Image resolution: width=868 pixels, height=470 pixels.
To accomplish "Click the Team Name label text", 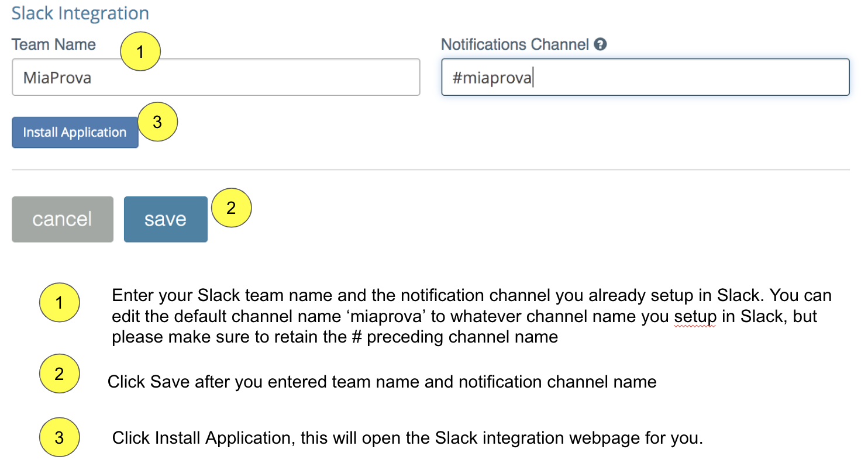I will (54, 44).
